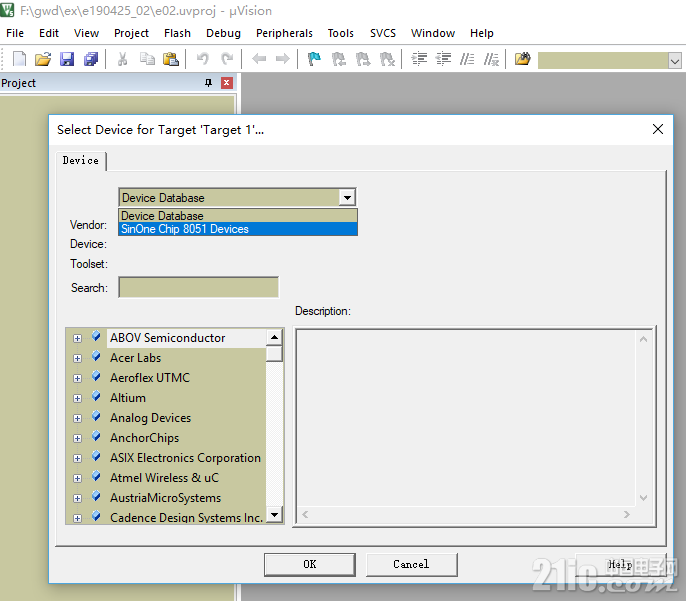Open the SVCS menu
Image resolution: width=686 pixels, height=601 pixels.
[383, 33]
